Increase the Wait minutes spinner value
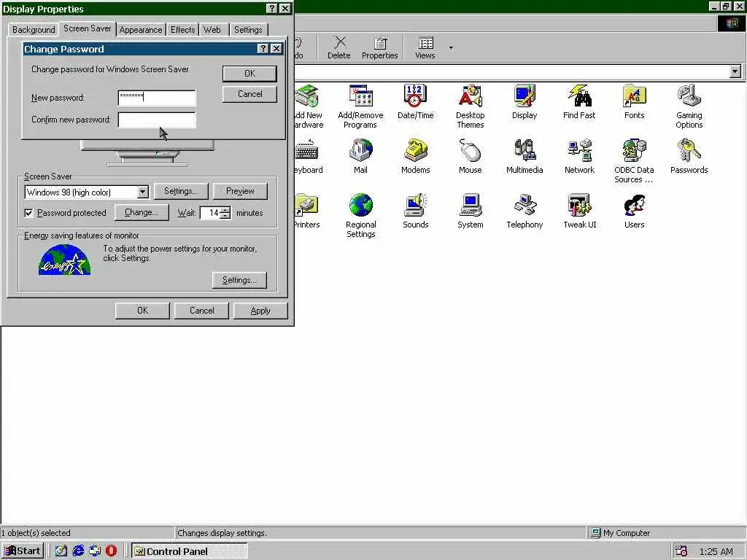This screenshot has width=747, height=560. [x=225, y=209]
